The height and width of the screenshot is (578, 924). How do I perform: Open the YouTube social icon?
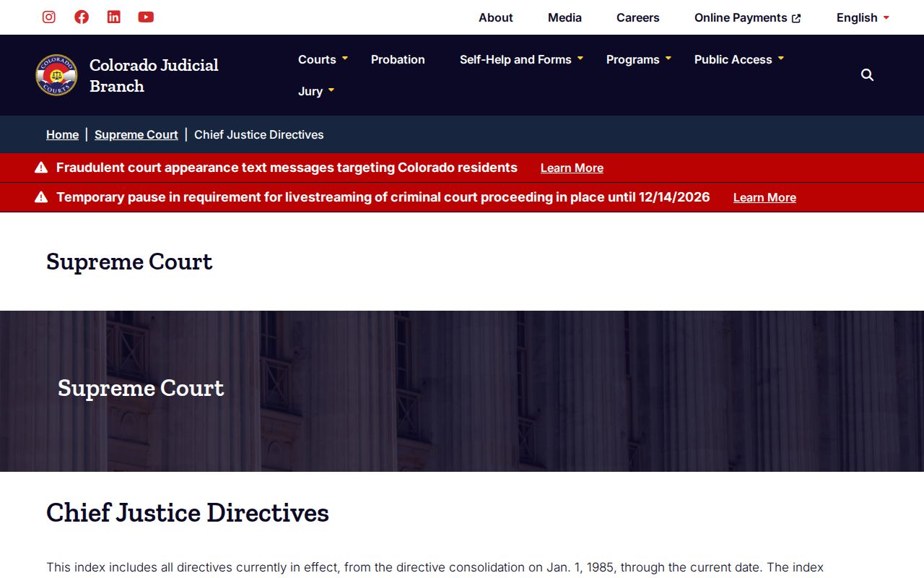point(146,17)
